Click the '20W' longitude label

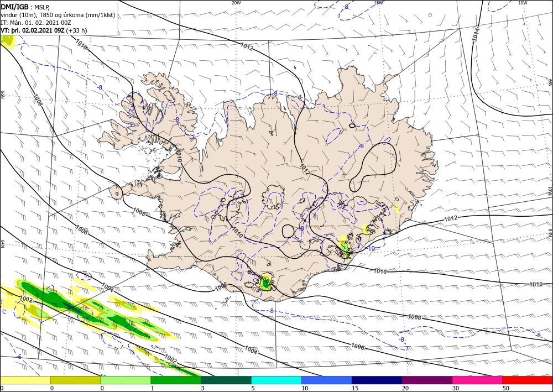click(236, 3)
